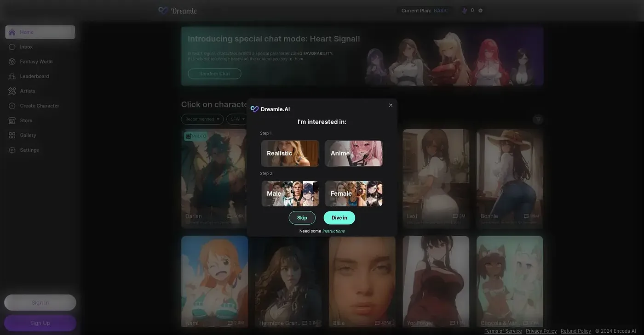The height and width of the screenshot is (335, 644).
Task: Select the Anime style option
Action: [354, 153]
